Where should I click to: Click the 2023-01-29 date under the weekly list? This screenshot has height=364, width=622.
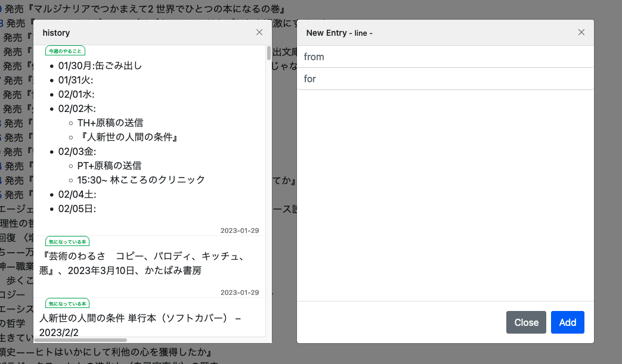(240, 231)
